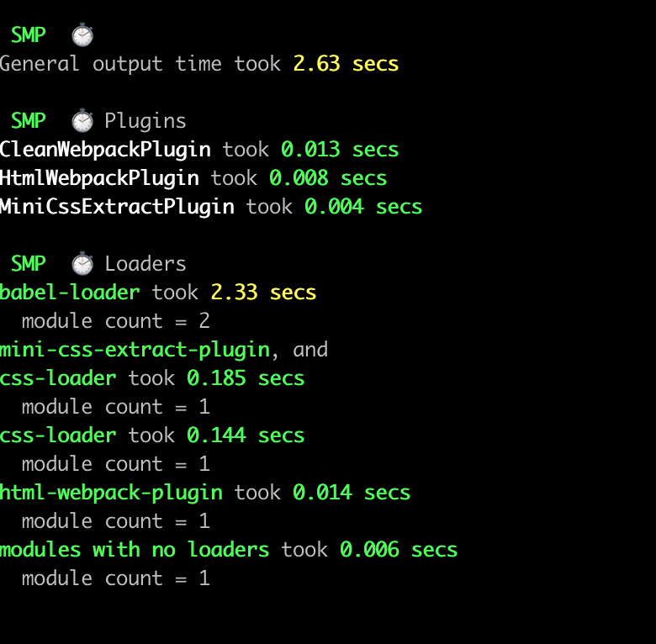656x644 pixels.
Task: Click the 2.63 secs general output time
Action: tap(346, 64)
